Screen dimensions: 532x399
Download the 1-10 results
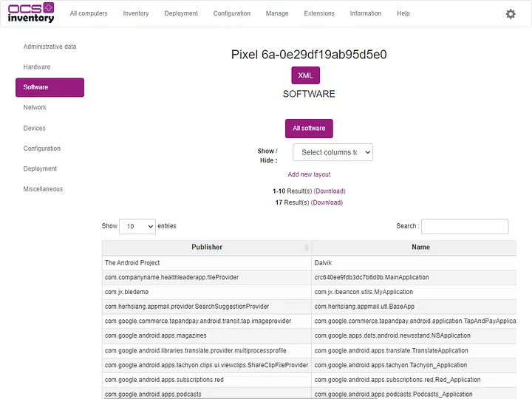[x=329, y=191]
